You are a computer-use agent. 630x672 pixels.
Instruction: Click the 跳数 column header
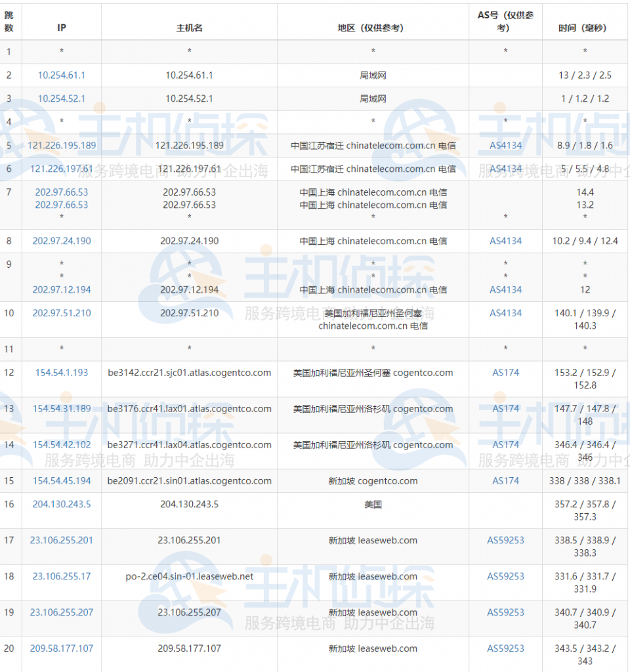point(10,20)
